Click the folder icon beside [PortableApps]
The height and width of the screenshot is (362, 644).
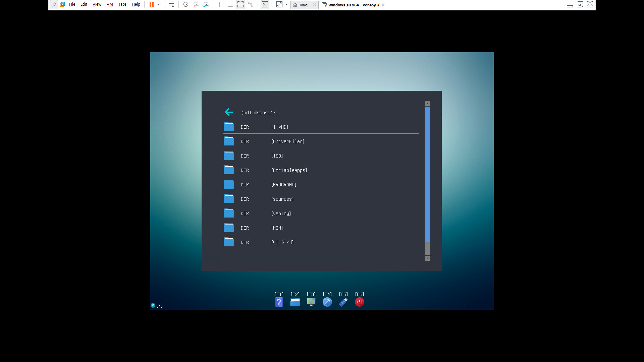tap(229, 170)
